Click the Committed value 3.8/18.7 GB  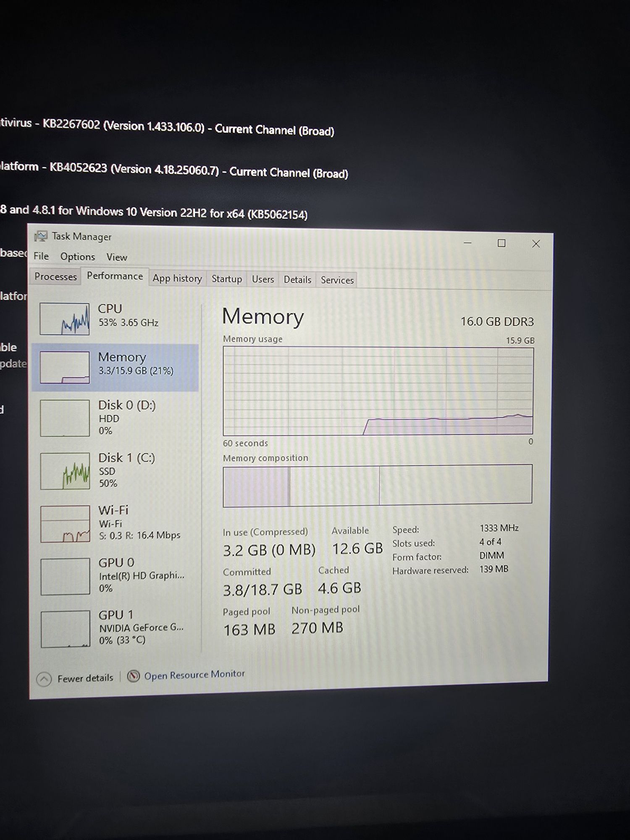pos(262,590)
